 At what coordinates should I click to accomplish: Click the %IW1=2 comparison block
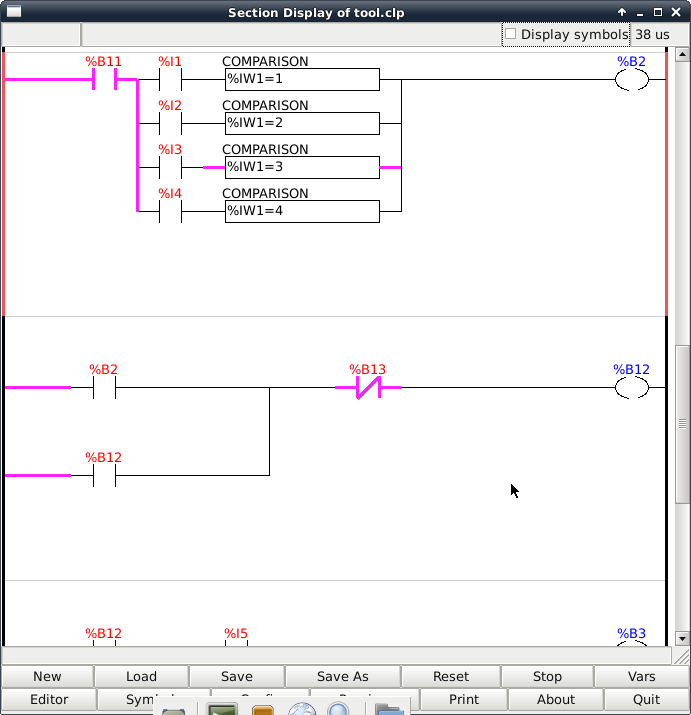302,123
